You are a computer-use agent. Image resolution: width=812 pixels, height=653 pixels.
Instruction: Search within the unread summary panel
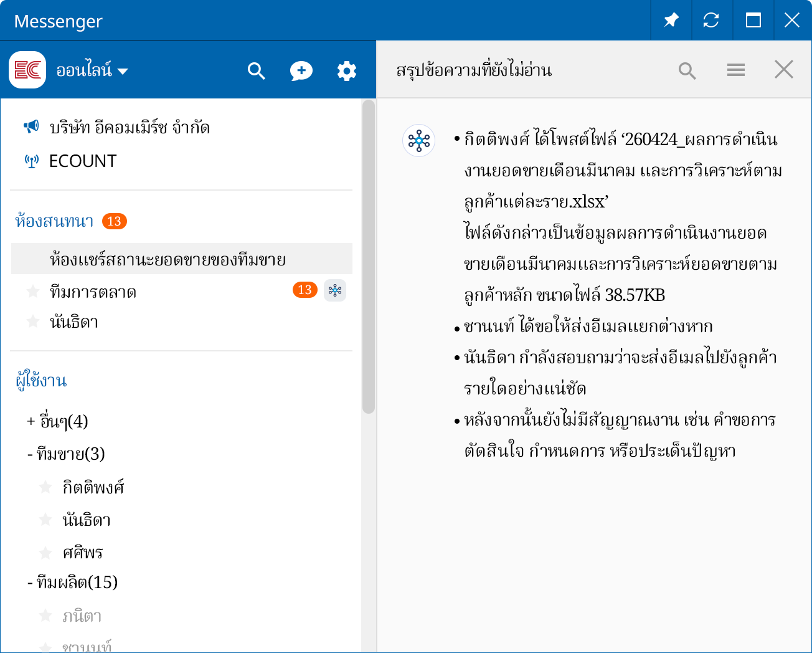click(x=687, y=70)
